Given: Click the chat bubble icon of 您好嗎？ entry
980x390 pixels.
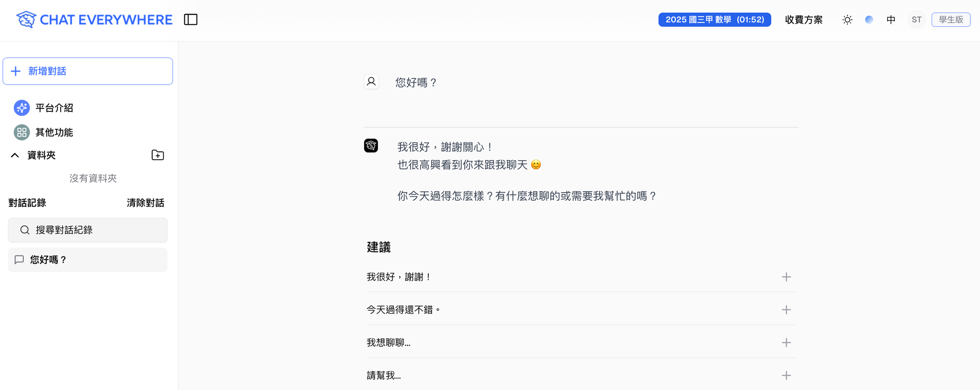Looking at the screenshot, I should coord(19,260).
